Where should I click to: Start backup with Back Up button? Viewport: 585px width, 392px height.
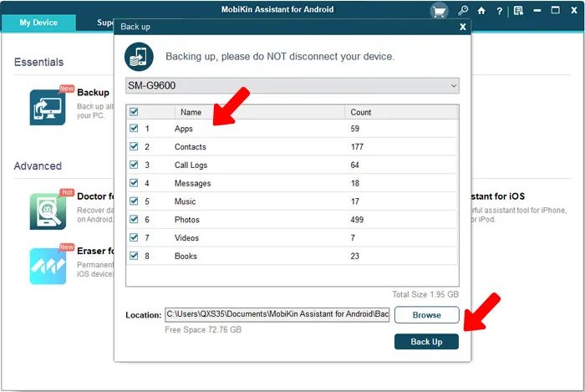tap(426, 342)
